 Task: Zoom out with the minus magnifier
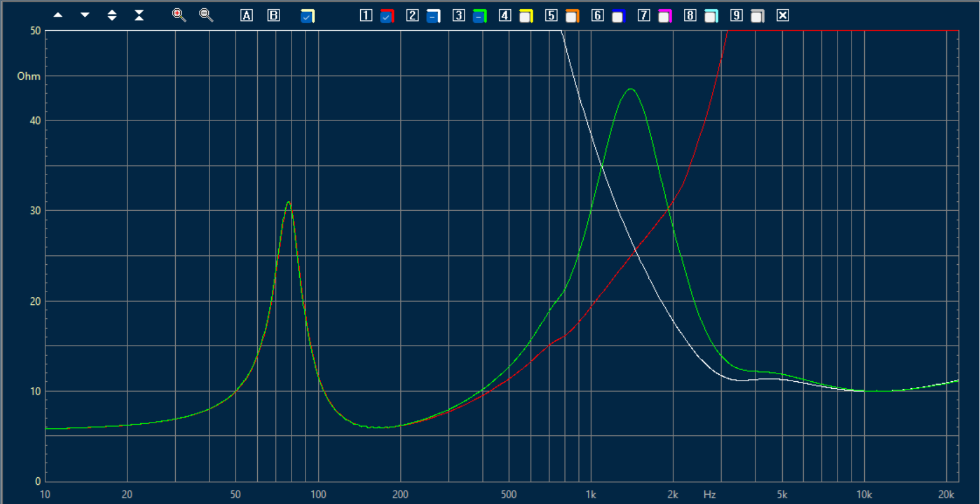206,15
